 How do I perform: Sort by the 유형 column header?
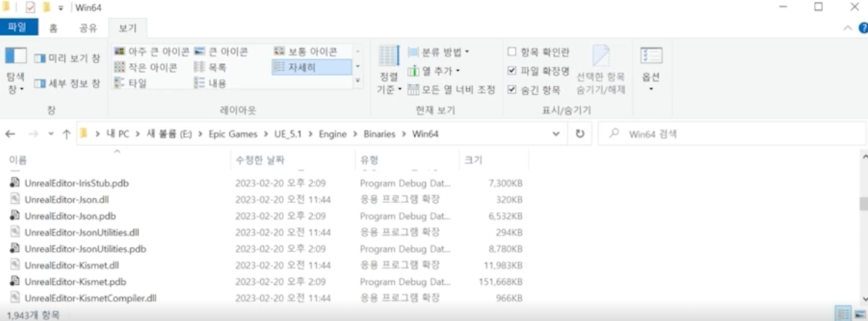click(x=405, y=160)
